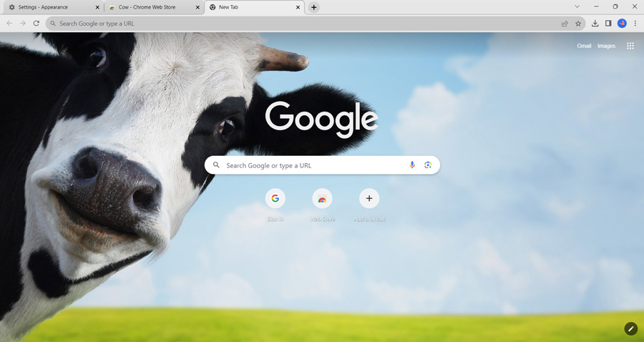644x342 pixels.
Task: Expand the tab search chevron
Action: (577, 6)
